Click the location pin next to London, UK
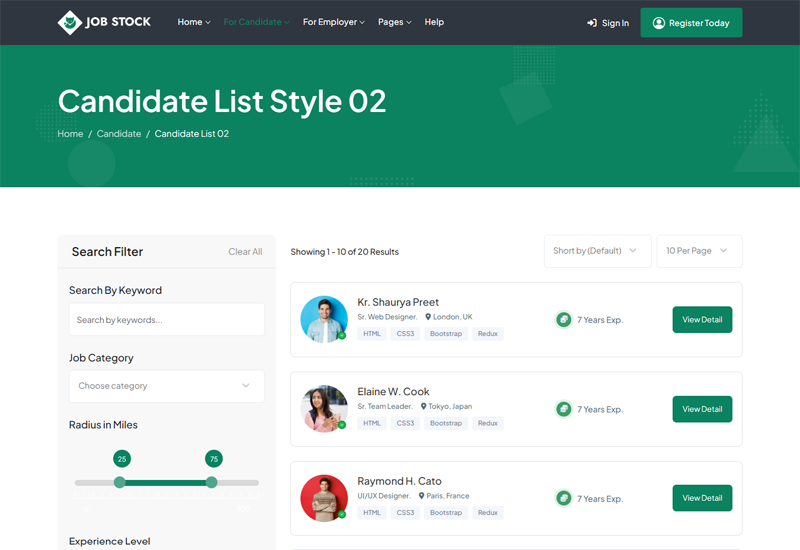The image size is (800, 550). pyautogui.click(x=428, y=317)
